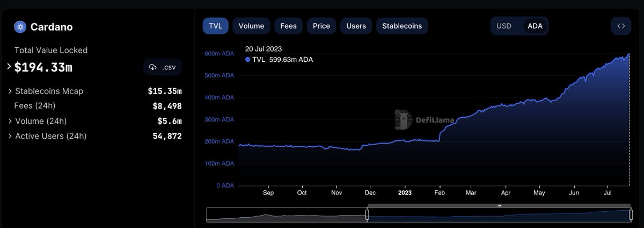Click the $8,498 fees value
644x228 pixels.
pos(167,106)
